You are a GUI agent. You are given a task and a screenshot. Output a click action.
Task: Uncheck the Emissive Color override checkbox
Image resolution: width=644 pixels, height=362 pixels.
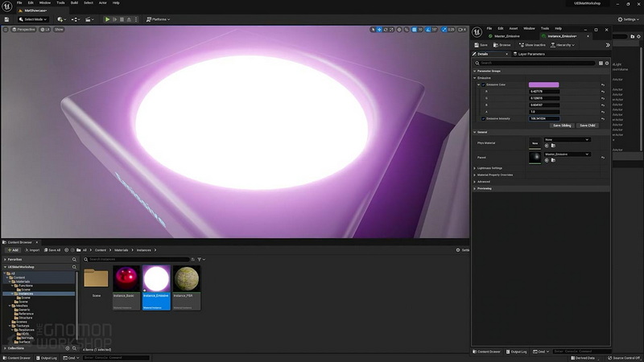click(x=484, y=85)
